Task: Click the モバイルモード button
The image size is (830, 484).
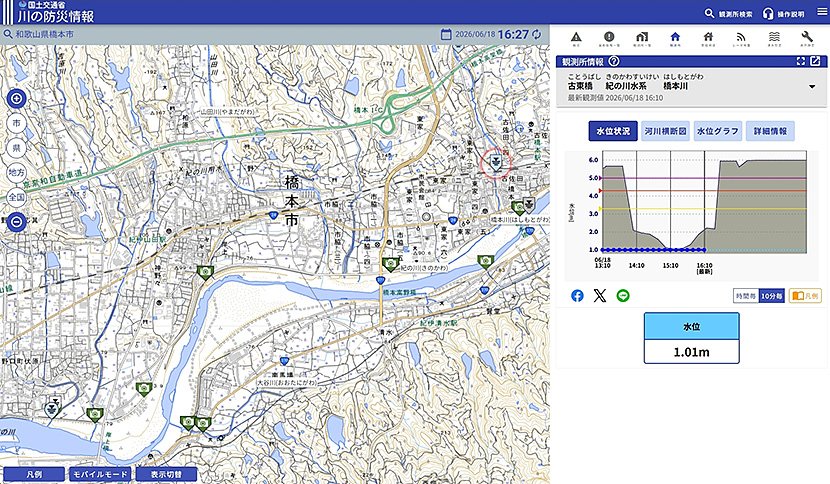Action: 100,474
